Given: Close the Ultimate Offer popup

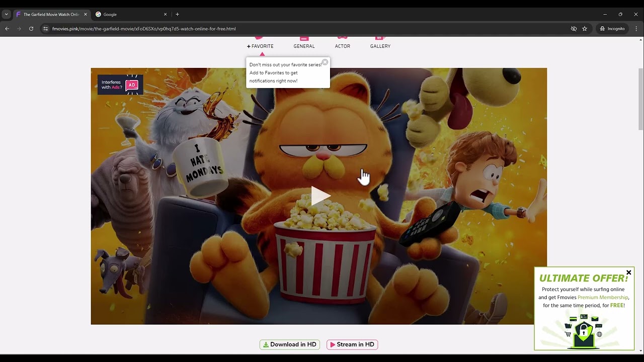Looking at the screenshot, I should (x=628, y=273).
